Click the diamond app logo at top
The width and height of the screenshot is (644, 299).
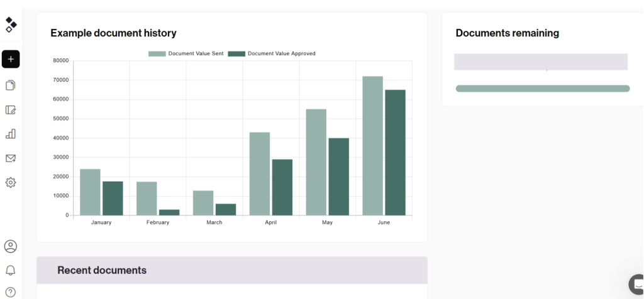[11, 24]
